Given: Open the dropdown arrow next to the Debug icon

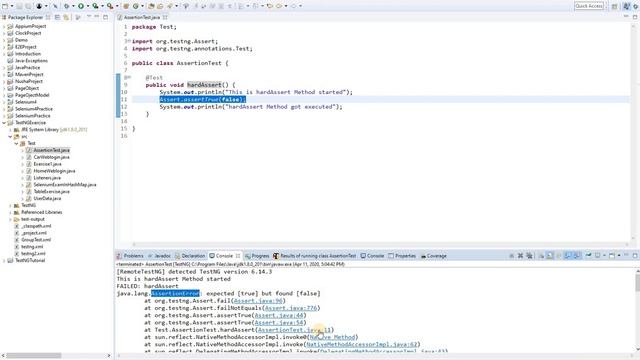Looking at the screenshot, I should tap(73, 6).
